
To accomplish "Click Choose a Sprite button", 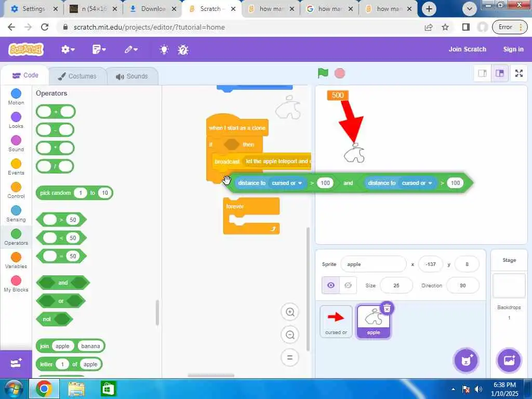I will coord(466,361).
